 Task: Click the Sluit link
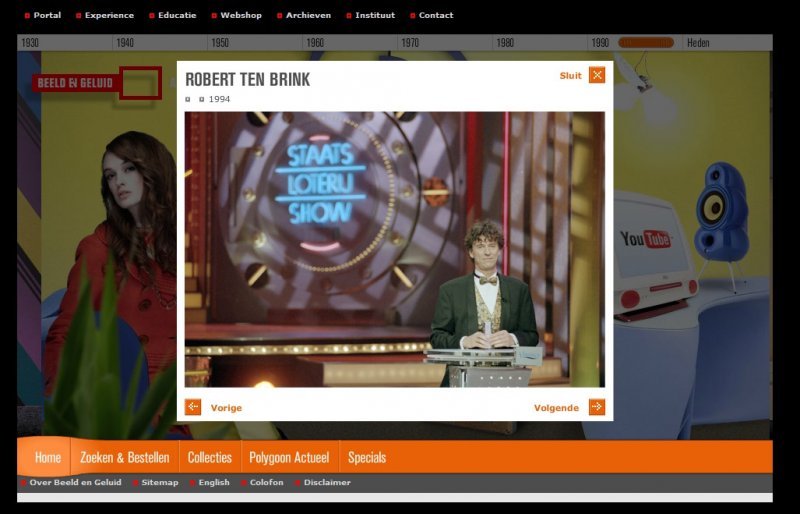570,75
